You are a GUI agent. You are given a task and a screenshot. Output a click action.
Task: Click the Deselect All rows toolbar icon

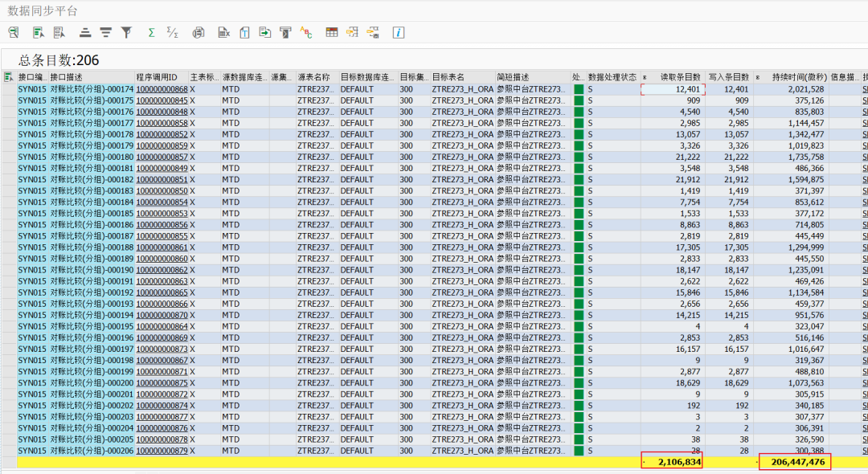pyautogui.click(x=59, y=33)
